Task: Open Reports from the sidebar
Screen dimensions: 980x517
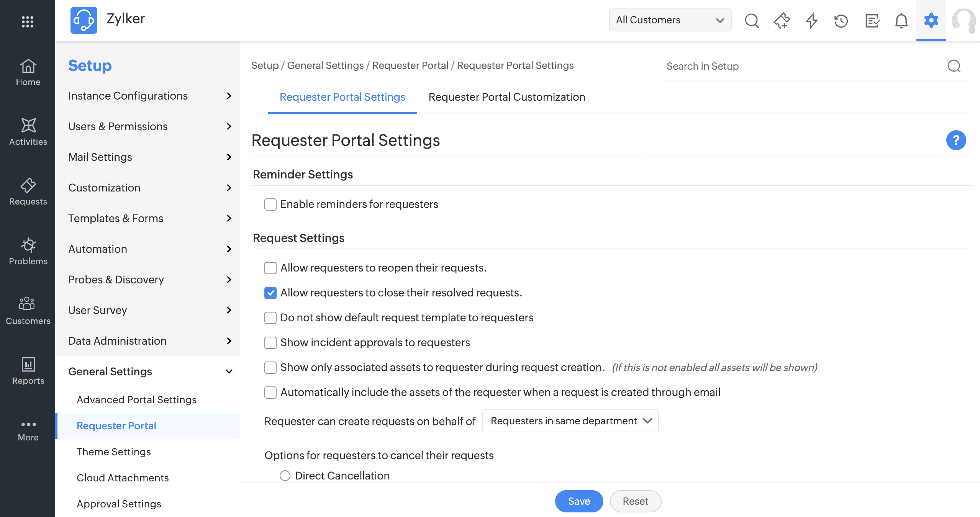Action: pos(28,371)
